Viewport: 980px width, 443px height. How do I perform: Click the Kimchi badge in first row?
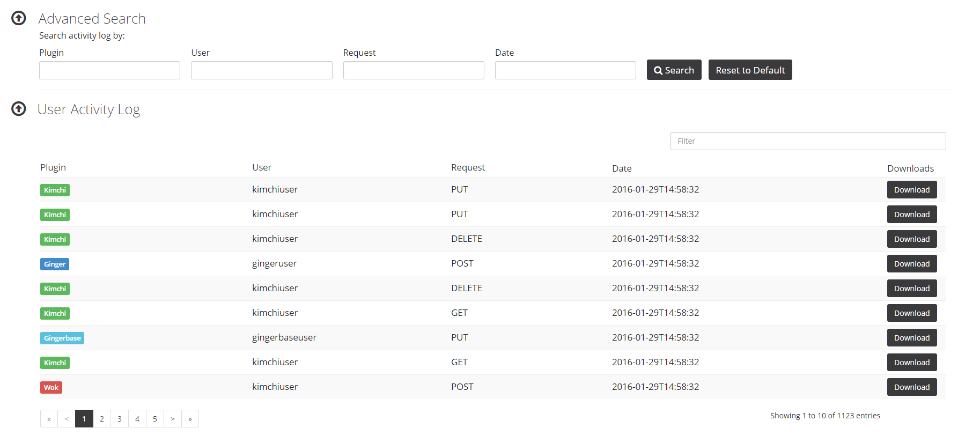pyautogui.click(x=55, y=190)
